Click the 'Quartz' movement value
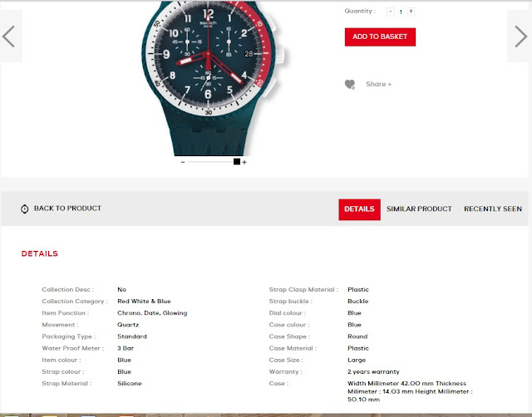Screen dimensions: 532x417 pyautogui.click(x=128, y=325)
